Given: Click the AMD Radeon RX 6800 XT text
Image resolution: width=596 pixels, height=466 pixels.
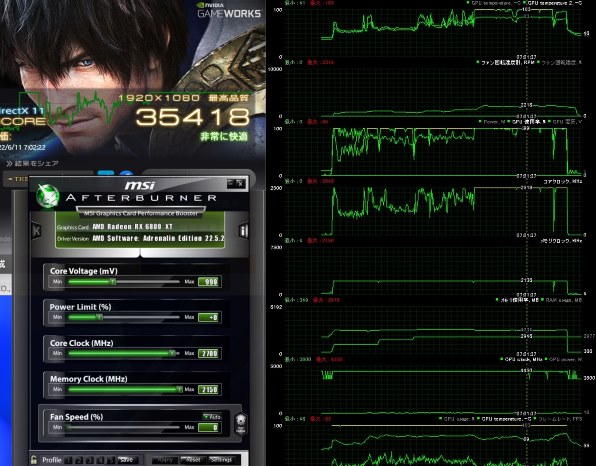Looking at the screenshot, I should [132, 227].
